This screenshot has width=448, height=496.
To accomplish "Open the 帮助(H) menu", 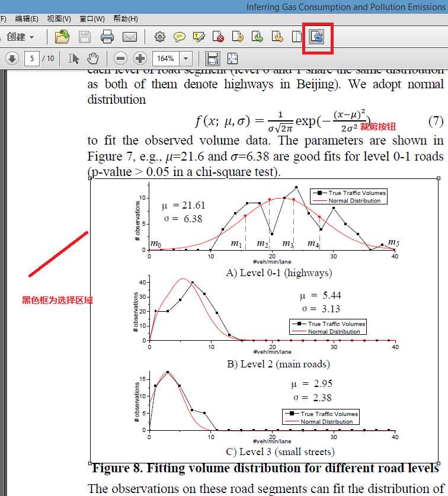I will click(126, 19).
